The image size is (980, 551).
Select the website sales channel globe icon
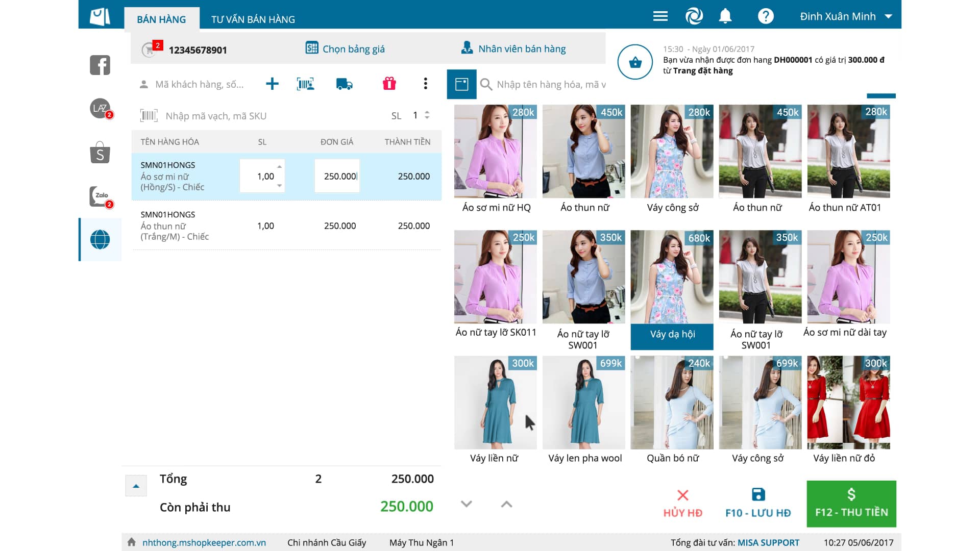tap(100, 240)
